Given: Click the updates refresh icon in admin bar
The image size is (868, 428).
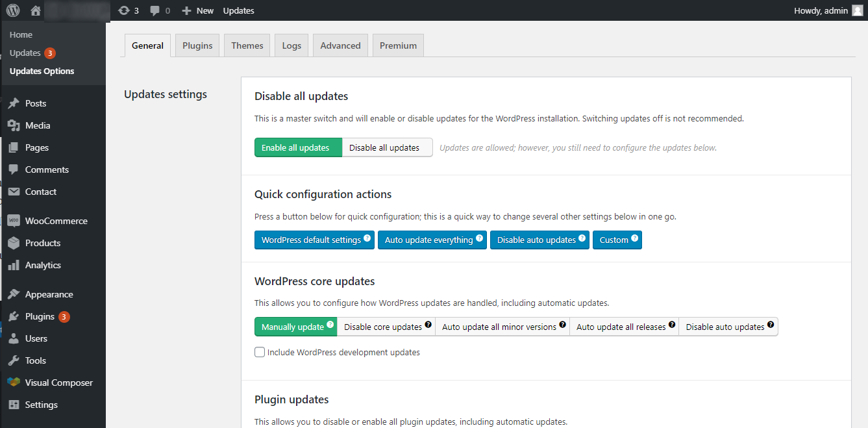Looking at the screenshot, I should [124, 10].
